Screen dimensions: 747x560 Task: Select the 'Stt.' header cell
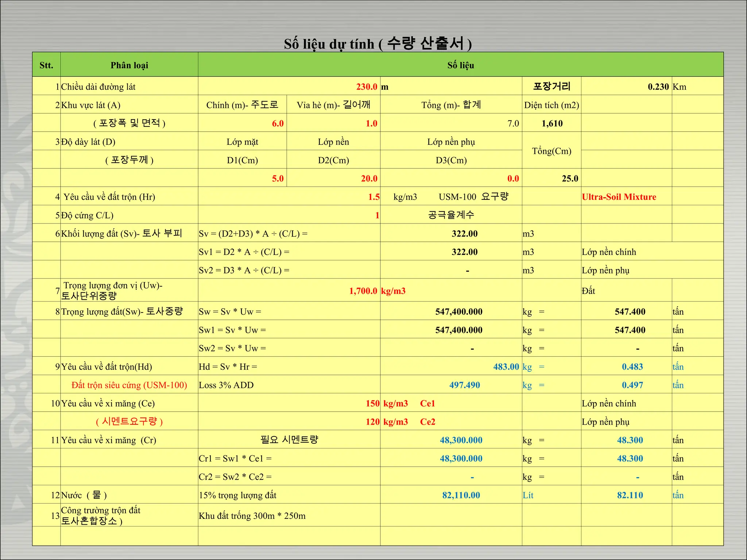(46, 65)
